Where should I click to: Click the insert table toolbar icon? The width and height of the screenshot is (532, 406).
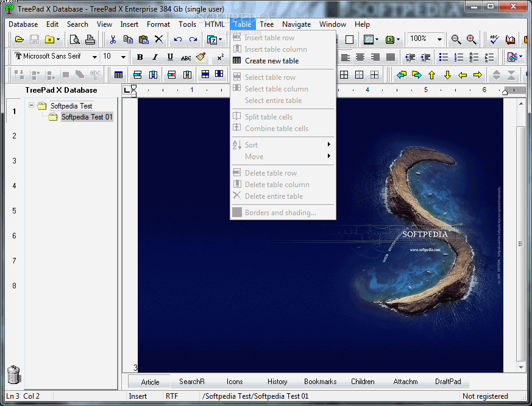pos(118,75)
